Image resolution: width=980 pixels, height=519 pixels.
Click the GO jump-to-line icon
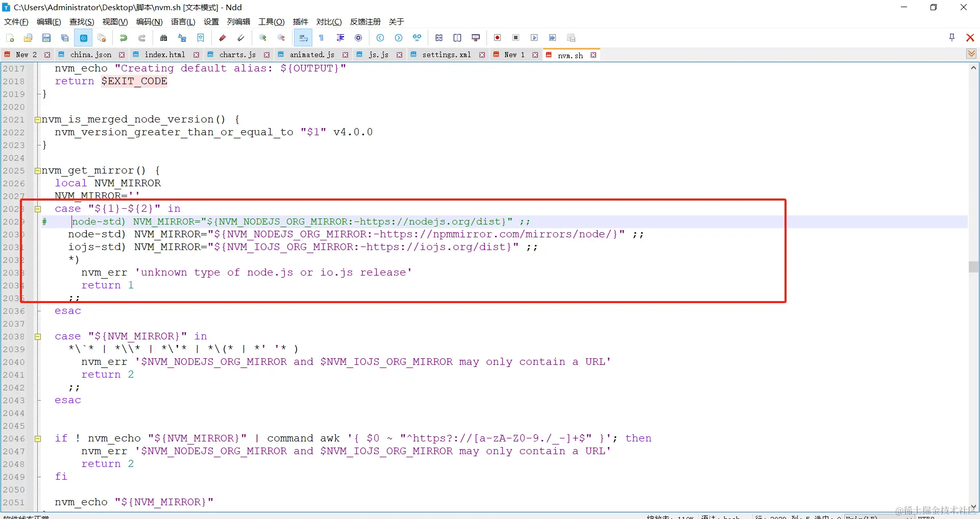coord(417,38)
